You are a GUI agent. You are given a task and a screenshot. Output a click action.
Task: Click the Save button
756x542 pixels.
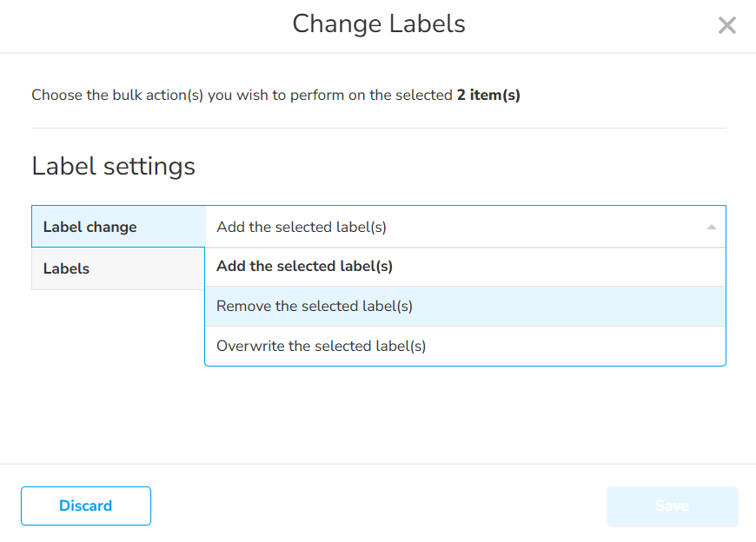pyautogui.click(x=672, y=506)
